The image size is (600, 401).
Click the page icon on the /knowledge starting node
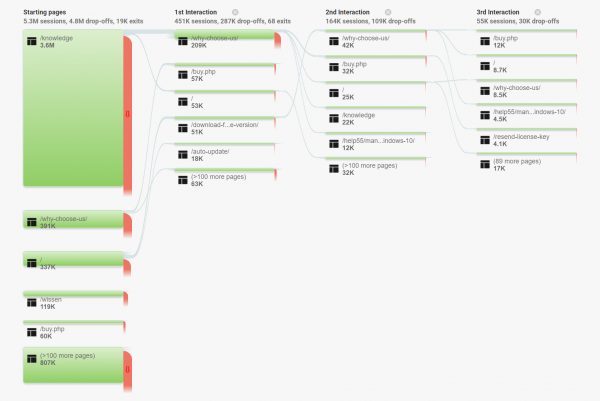(31, 41)
